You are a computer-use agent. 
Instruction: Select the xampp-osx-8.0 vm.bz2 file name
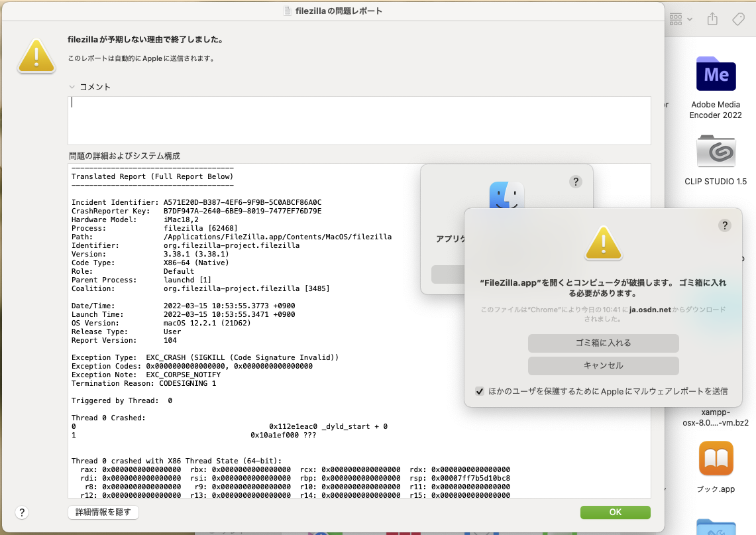pos(716,417)
